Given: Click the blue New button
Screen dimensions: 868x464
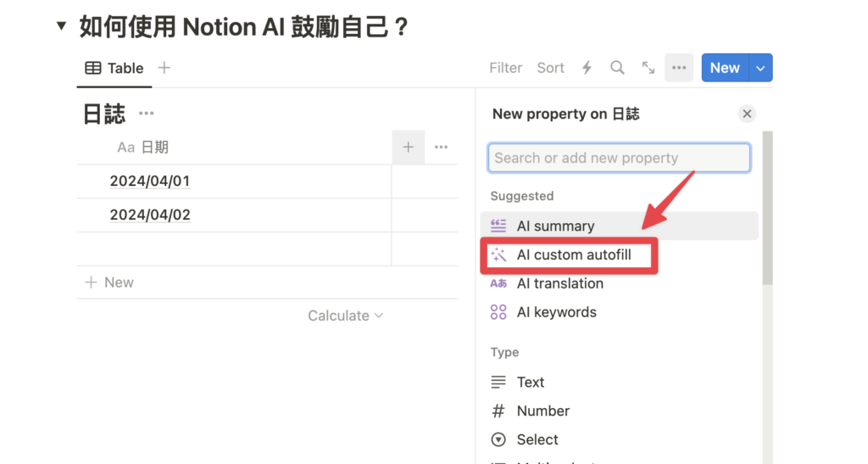Looking at the screenshot, I should click(725, 68).
